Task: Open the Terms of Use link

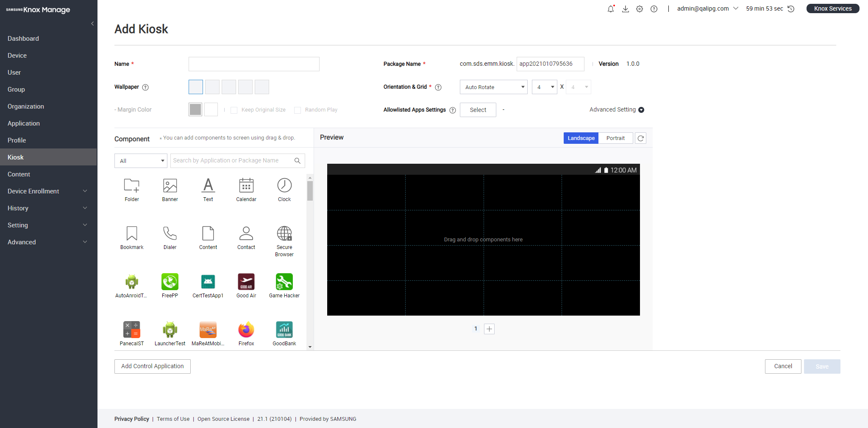Action: point(173,419)
